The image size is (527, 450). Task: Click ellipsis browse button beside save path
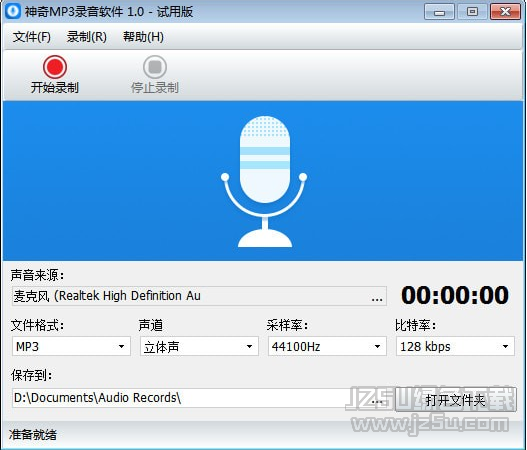pos(377,399)
